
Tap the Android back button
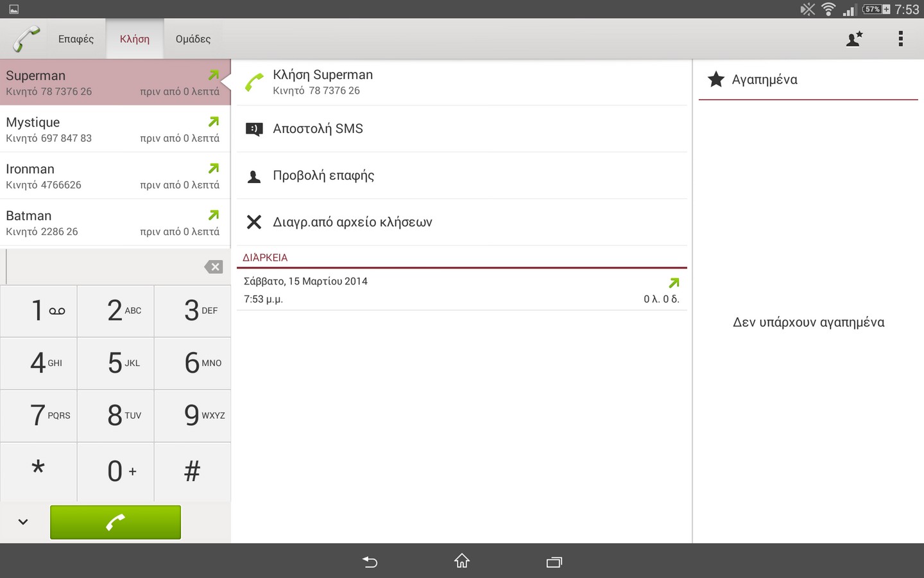pyautogui.click(x=370, y=562)
